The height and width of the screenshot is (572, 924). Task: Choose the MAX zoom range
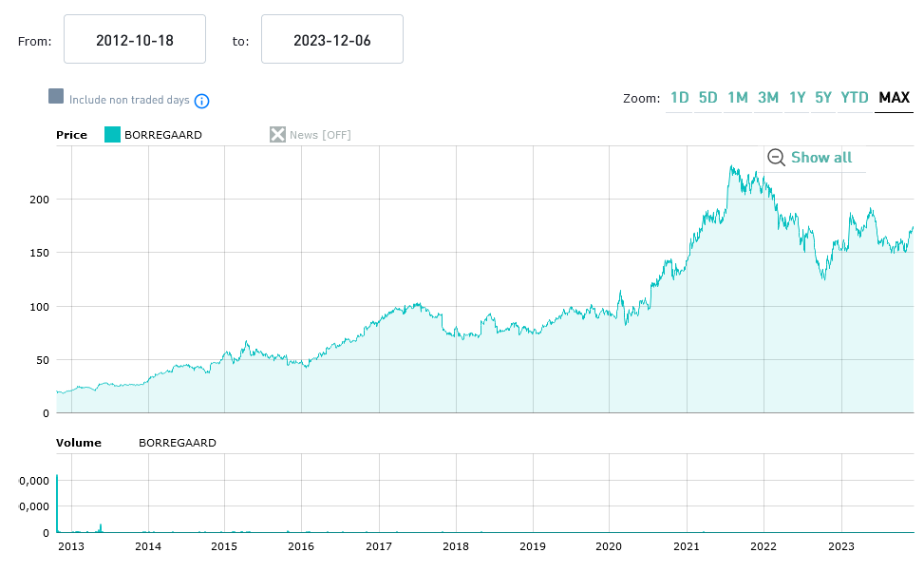895,98
